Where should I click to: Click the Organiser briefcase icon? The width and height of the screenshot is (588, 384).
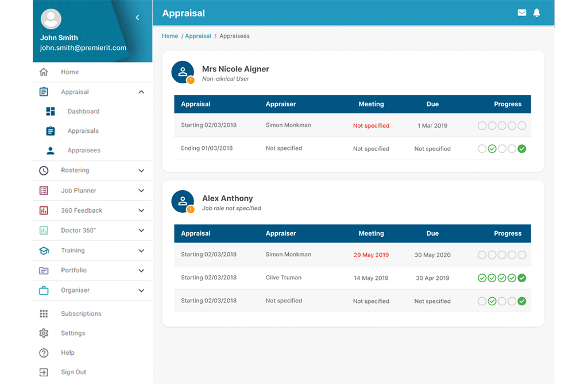[x=44, y=290]
